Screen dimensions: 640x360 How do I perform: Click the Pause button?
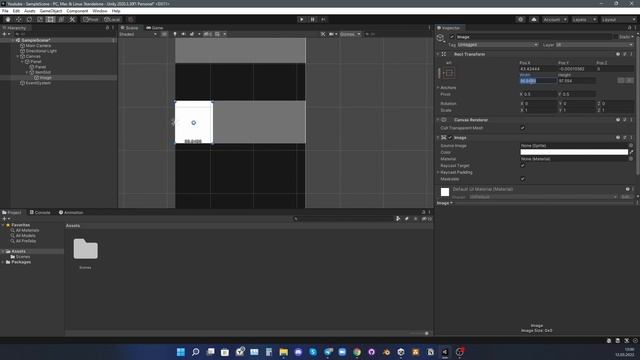(x=312, y=19)
